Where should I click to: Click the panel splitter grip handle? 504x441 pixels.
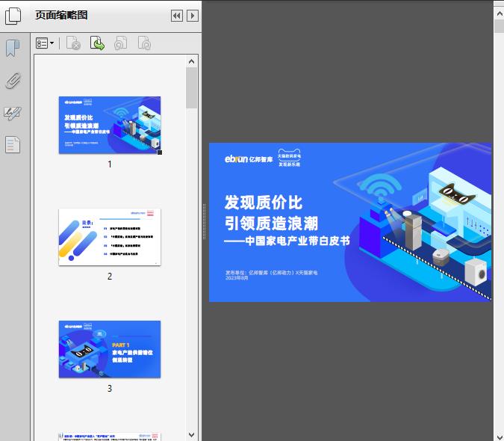(x=204, y=222)
